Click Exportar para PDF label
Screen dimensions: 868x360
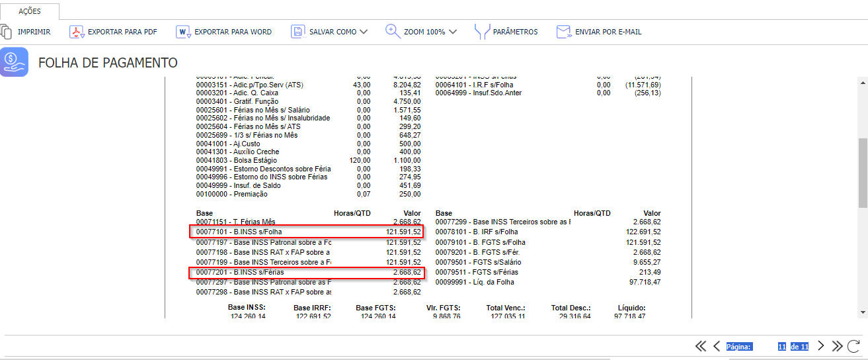(122, 32)
